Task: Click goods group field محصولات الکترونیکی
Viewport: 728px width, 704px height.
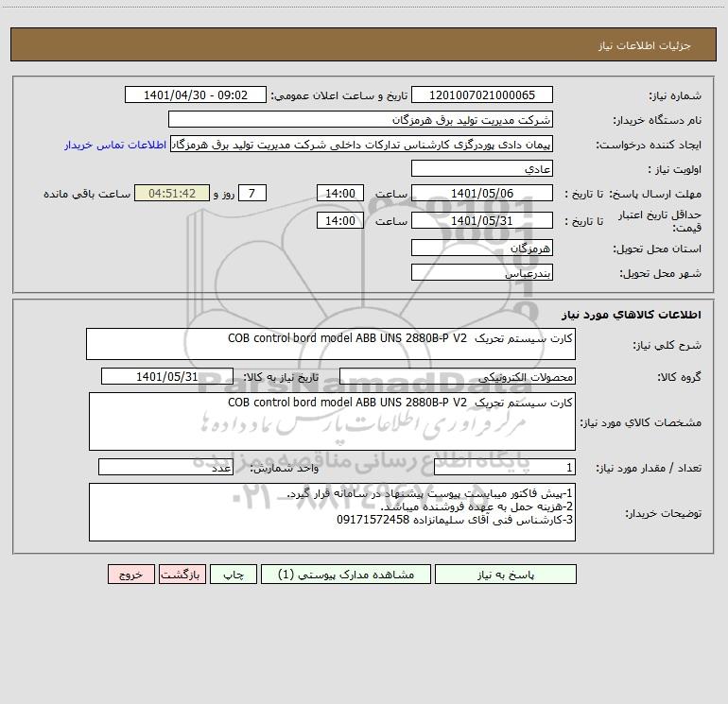Action: (x=458, y=376)
